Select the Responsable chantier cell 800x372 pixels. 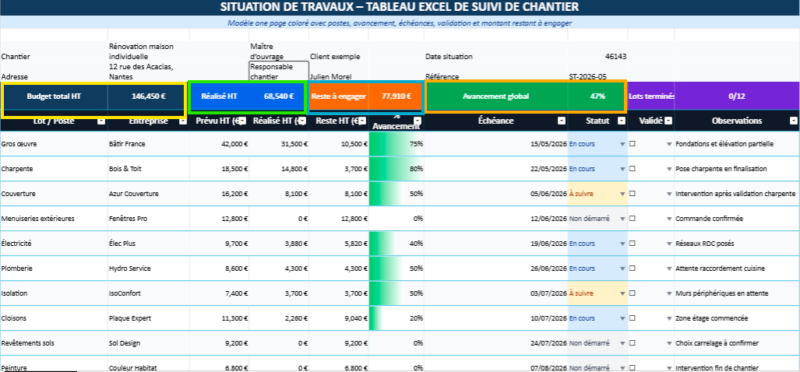[279, 71]
